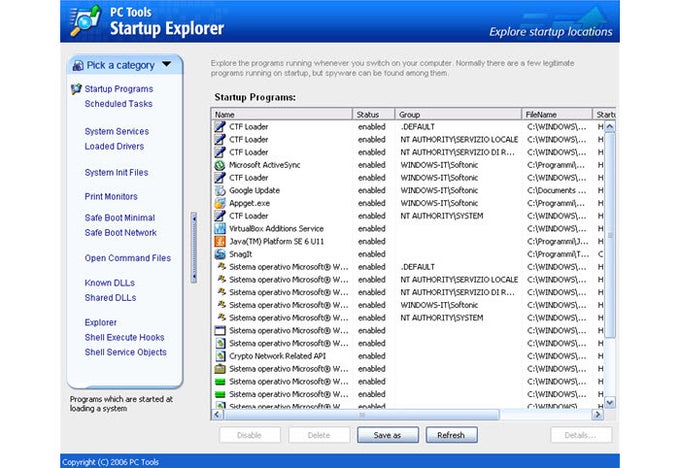
Task: Open Explorer category
Action: click(x=101, y=323)
